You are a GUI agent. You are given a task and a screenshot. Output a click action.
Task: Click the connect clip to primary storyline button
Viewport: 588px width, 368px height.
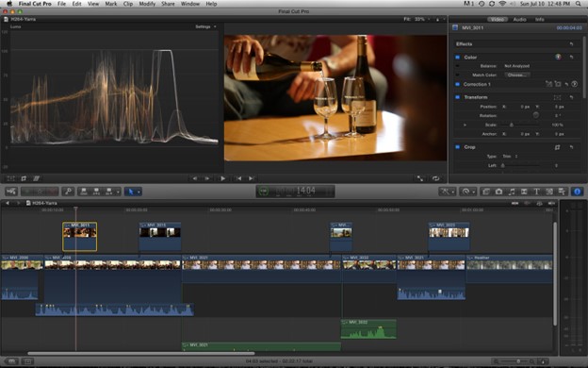84,192
